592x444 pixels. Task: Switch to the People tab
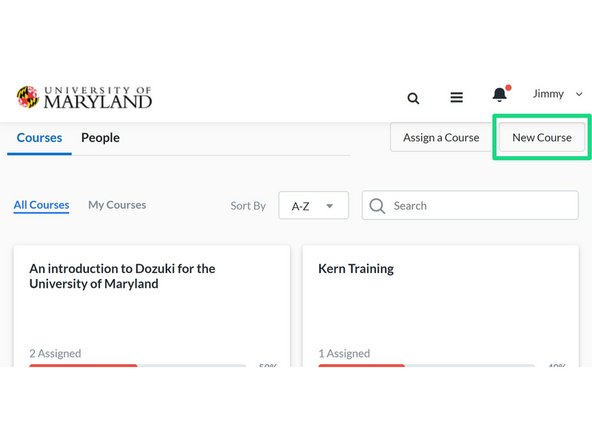(x=100, y=138)
